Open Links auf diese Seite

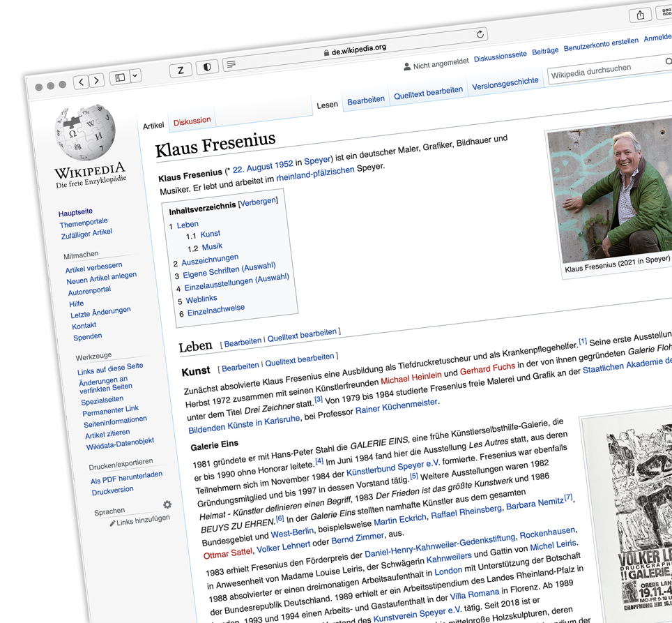pos(110,369)
